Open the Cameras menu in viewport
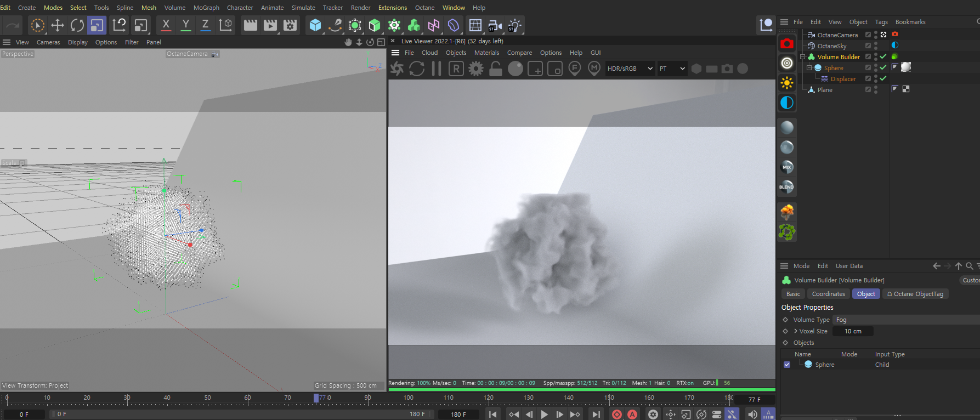The height and width of the screenshot is (420, 980). [x=48, y=42]
